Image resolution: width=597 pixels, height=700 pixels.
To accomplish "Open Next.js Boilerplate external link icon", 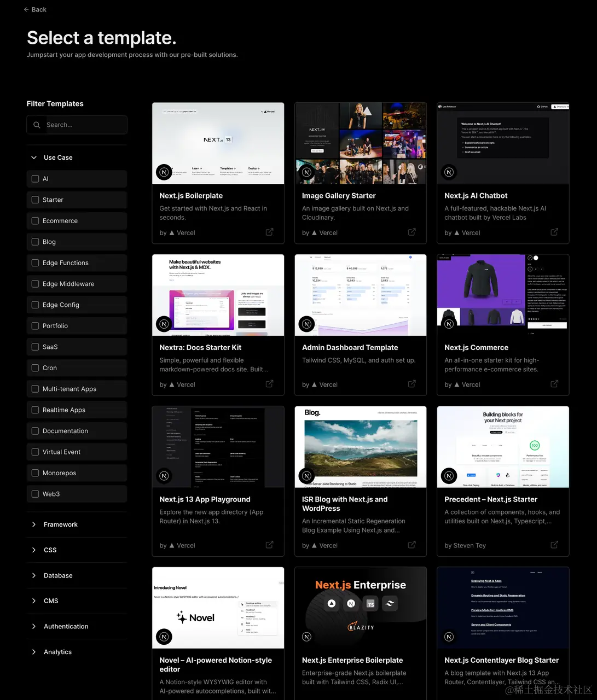I will click(270, 232).
